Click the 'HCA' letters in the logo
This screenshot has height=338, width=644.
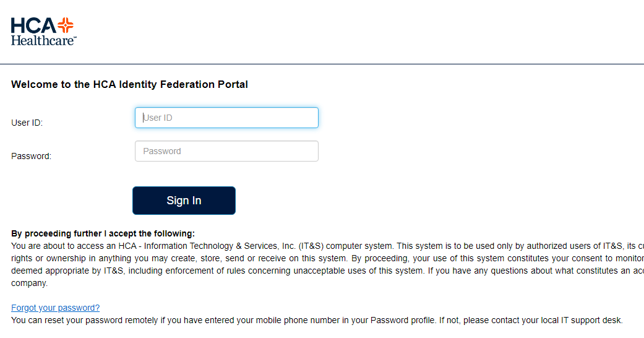tap(33, 25)
